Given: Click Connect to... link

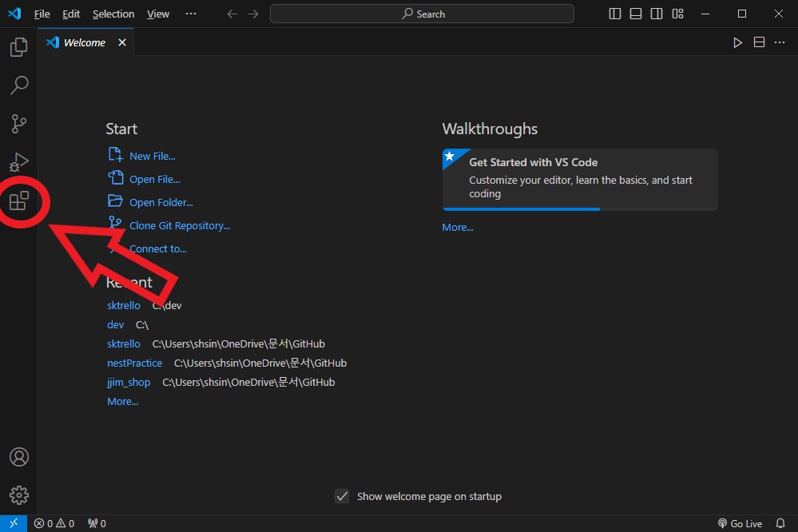Looking at the screenshot, I should (x=158, y=249).
